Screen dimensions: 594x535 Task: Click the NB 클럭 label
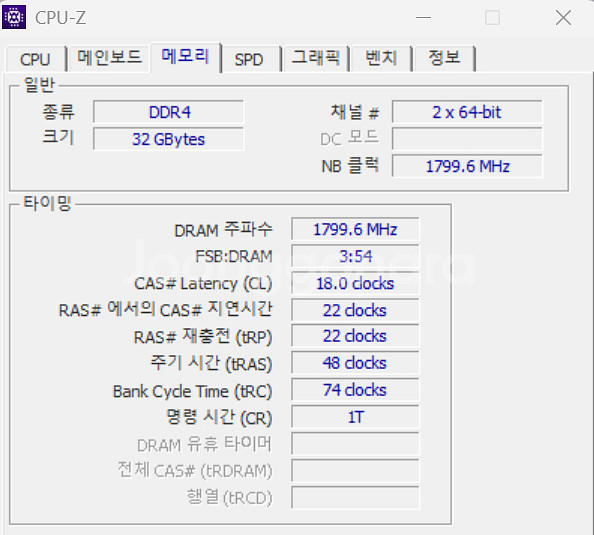point(350,166)
